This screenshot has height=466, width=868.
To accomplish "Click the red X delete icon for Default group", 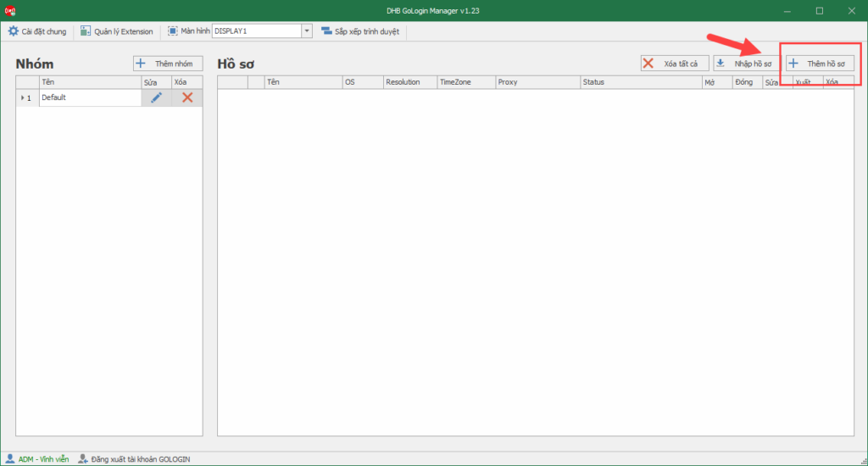I will (187, 97).
